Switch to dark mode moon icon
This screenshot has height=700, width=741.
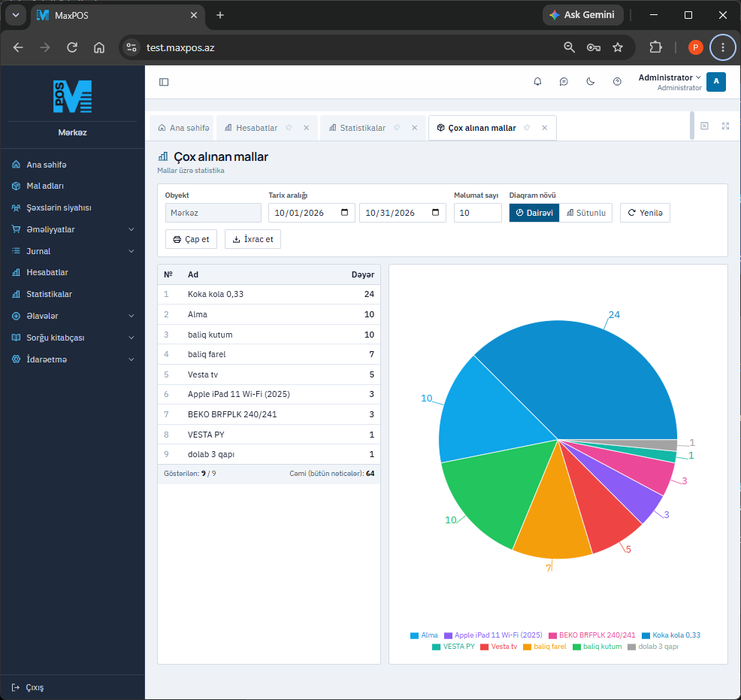pyautogui.click(x=590, y=82)
